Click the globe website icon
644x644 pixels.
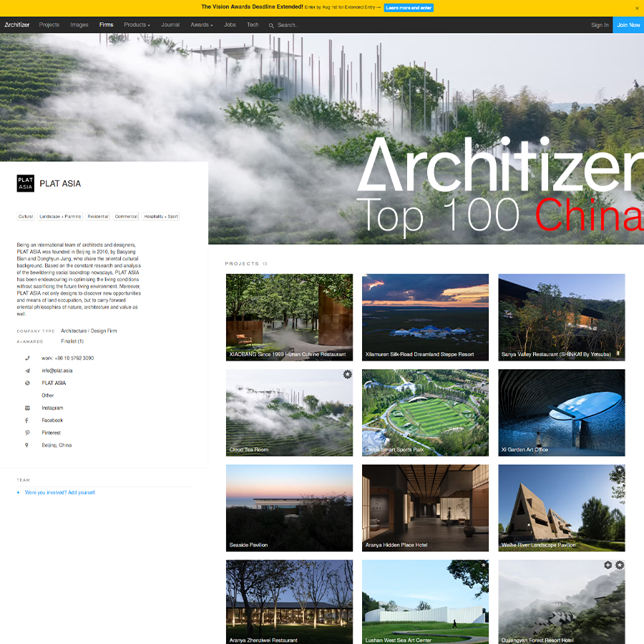pyautogui.click(x=27, y=383)
